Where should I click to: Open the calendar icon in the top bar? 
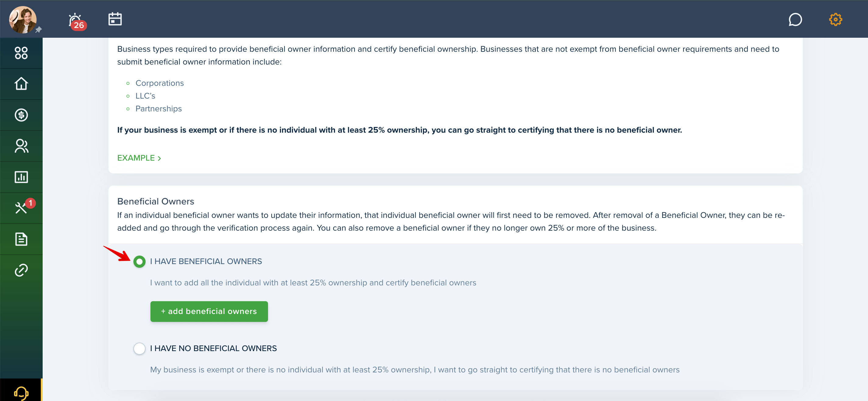point(115,19)
